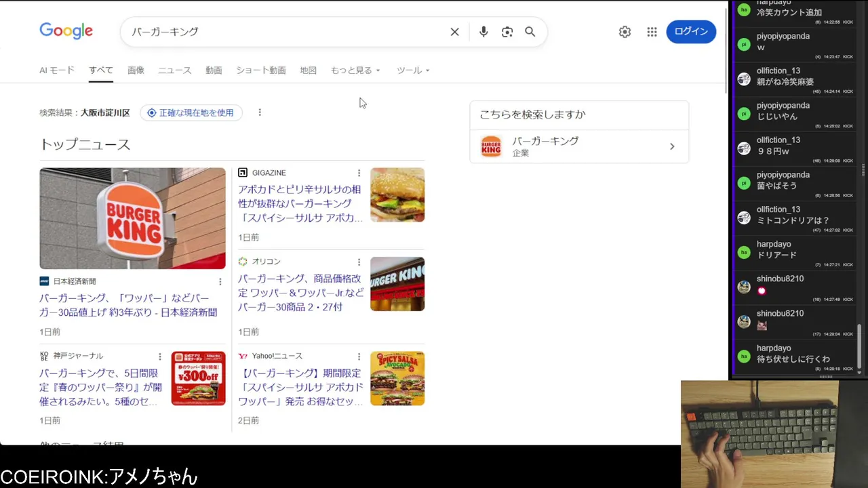This screenshot has width=868, height=488.
Task: Click the chat panel vertical scrollbar thumb
Action: [859, 346]
